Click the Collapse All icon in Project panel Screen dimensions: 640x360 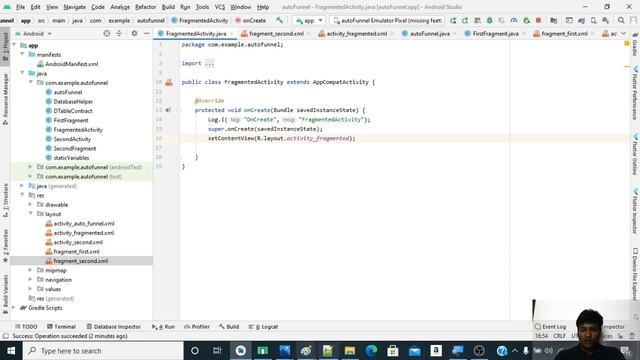click(x=119, y=33)
